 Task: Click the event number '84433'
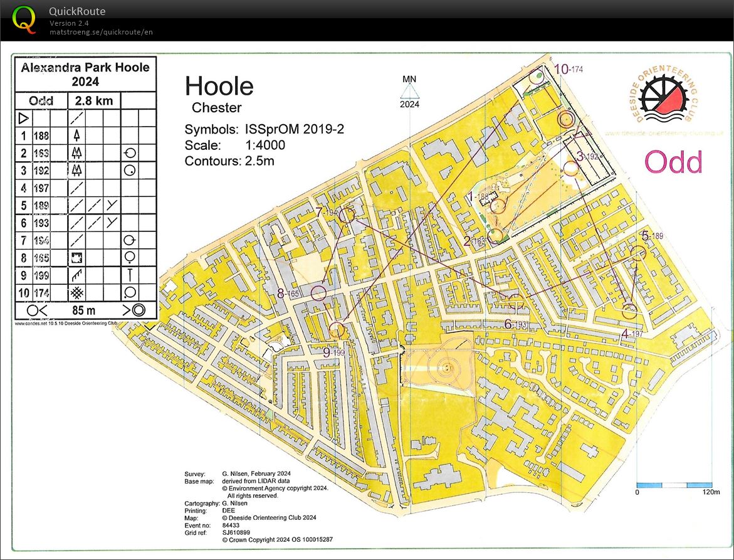pyautogui.click(x=231, y=526)
